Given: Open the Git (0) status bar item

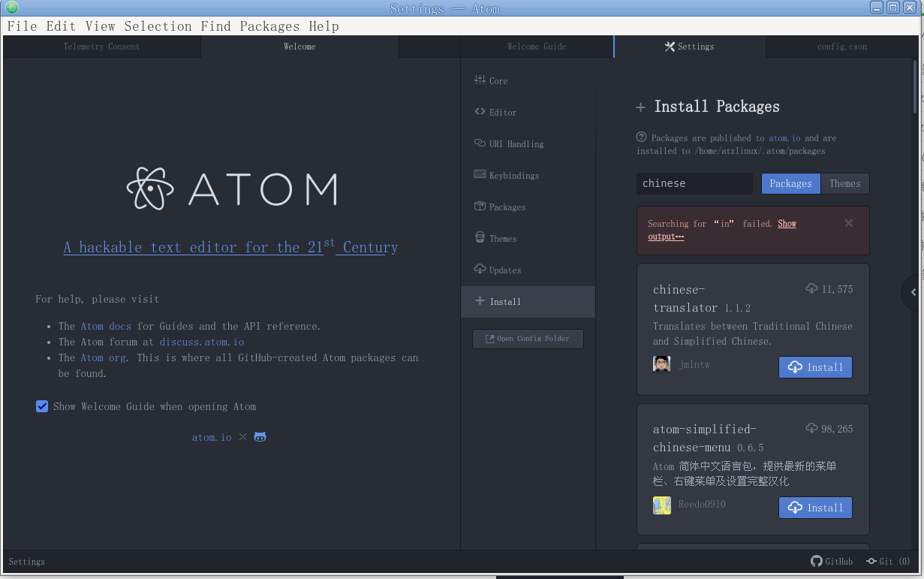Looking at the screenshot, I should point(888,562).
